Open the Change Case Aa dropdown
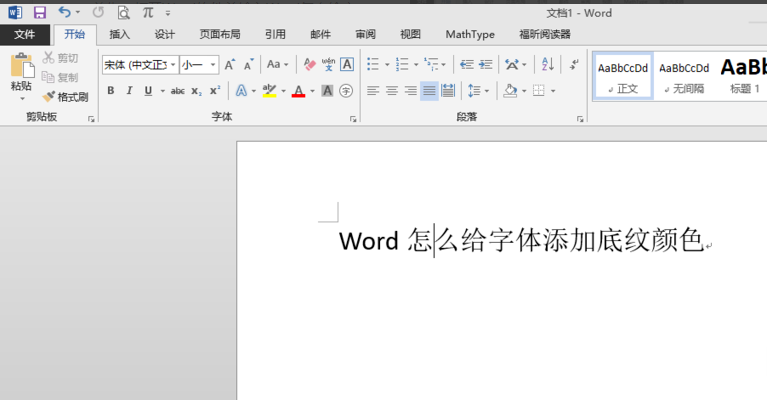 (277, 65)
